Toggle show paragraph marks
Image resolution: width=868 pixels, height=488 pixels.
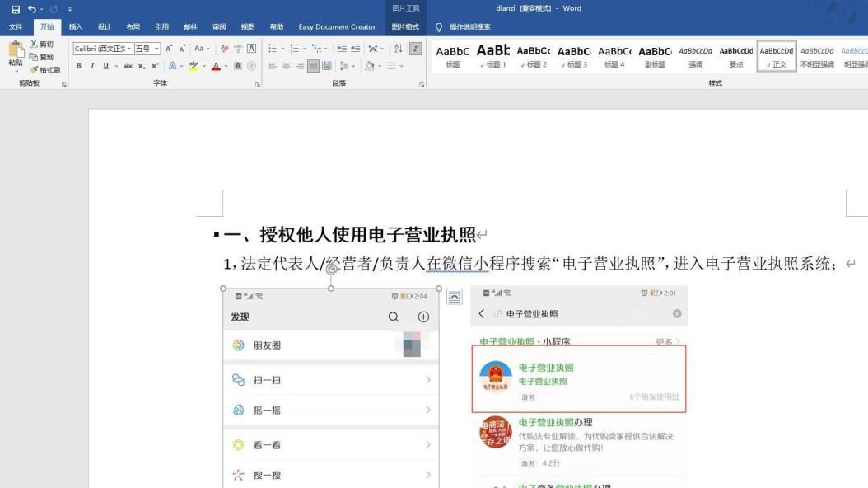coord(416,49)
